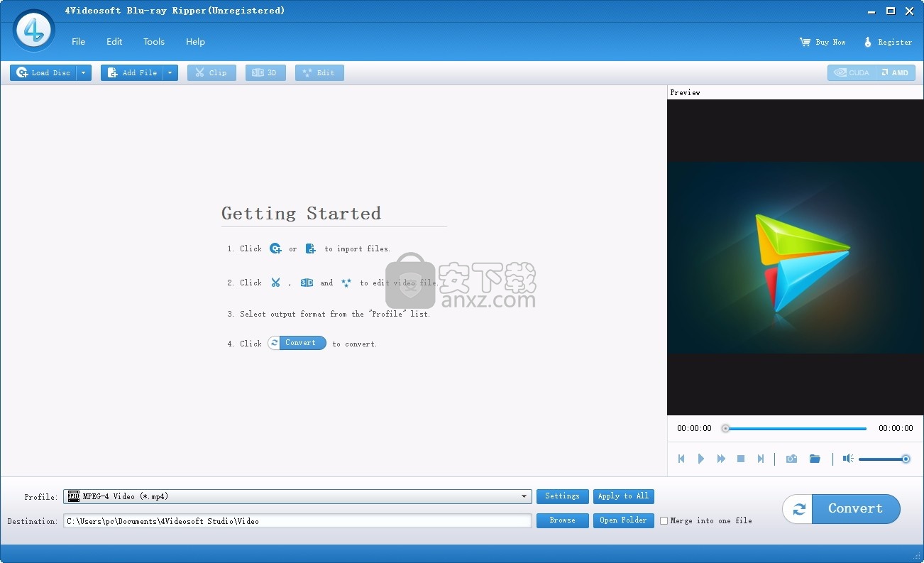Open the File menu
924x563 pixels.
click(78, 42)
